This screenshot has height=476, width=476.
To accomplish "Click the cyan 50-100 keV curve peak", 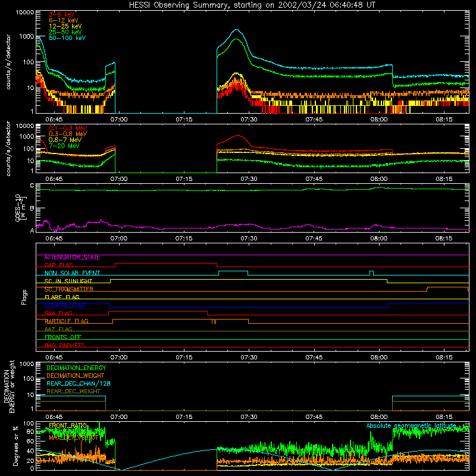I will click(x=237, y=30).
